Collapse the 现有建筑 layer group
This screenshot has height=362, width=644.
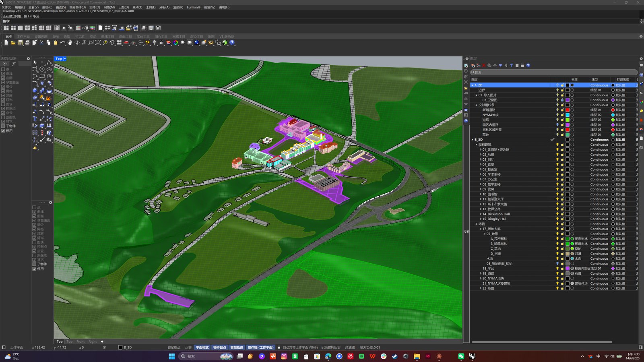[477, 145]
